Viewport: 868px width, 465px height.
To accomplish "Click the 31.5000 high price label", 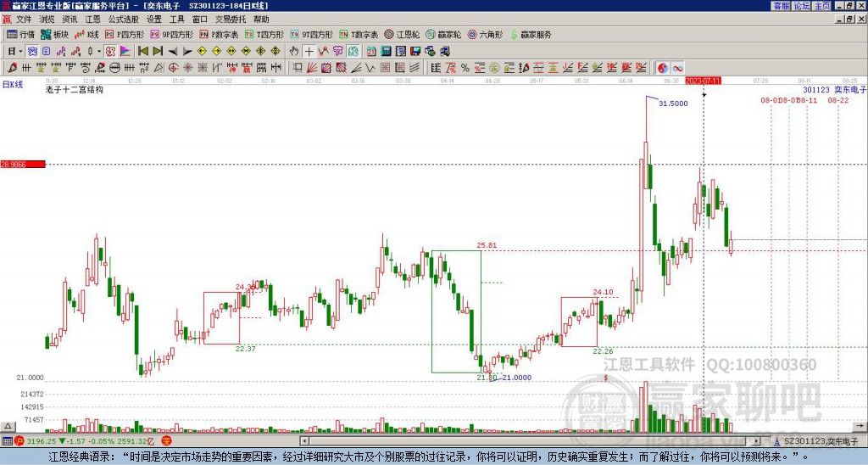I will coord(673,104).
